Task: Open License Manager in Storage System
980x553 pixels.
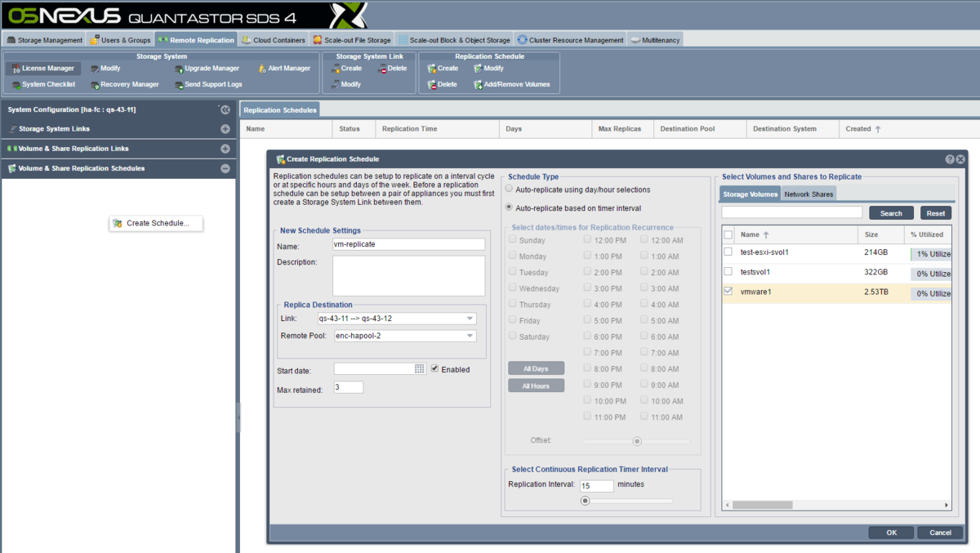Action: pyautogui.click(x=43, y=69)
